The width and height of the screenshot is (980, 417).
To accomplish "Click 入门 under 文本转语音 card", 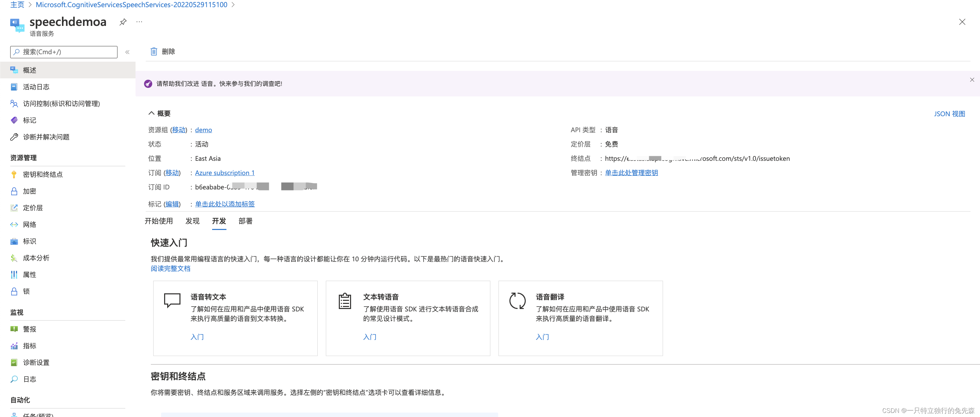I will (x=369, y=337).
